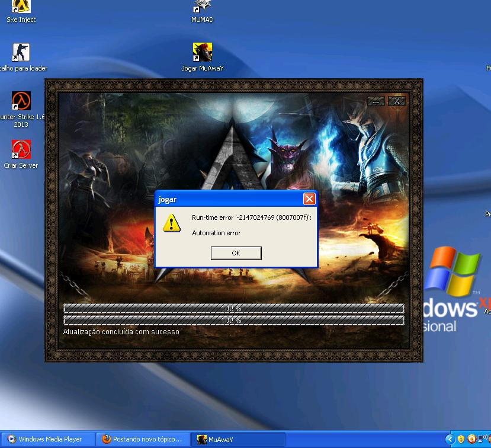Open the Sxe Inject desktop shortcut
This screenshot has height=448, width=491.
click(x=21, y=7)
